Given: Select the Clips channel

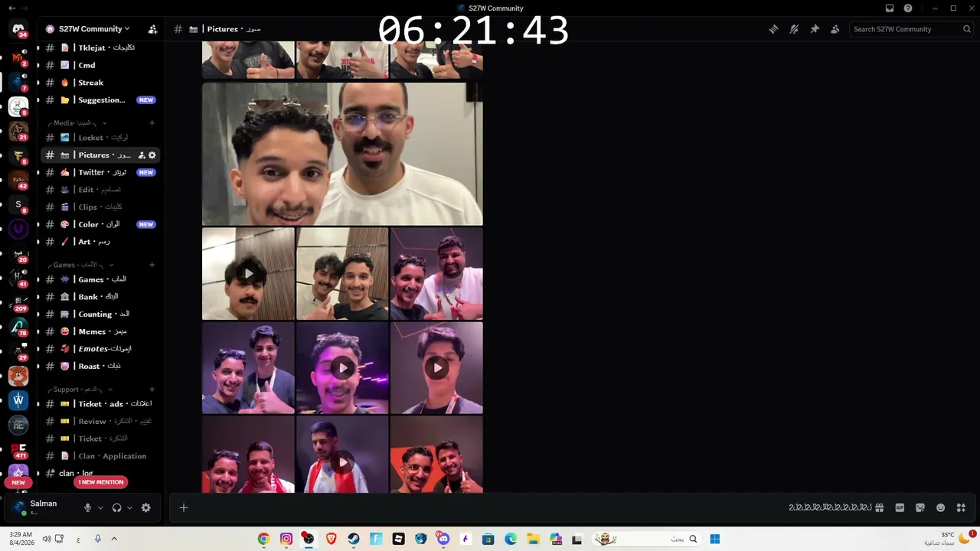Looking at the screenshot, I should coord(100,207).
